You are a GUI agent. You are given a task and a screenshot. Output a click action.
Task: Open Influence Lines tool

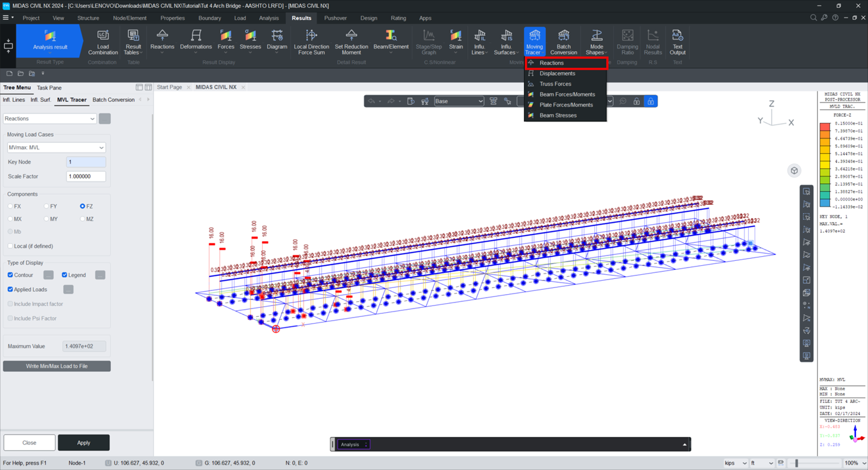(x=479, y=42)
